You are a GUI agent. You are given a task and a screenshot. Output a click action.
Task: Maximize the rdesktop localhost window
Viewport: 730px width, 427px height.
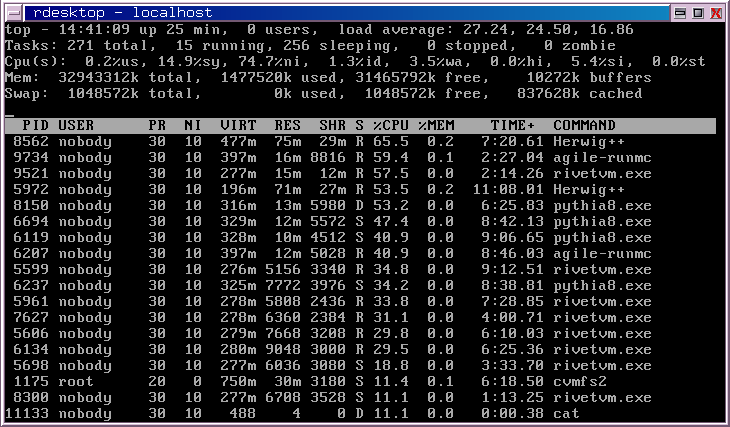pos(697,13)
